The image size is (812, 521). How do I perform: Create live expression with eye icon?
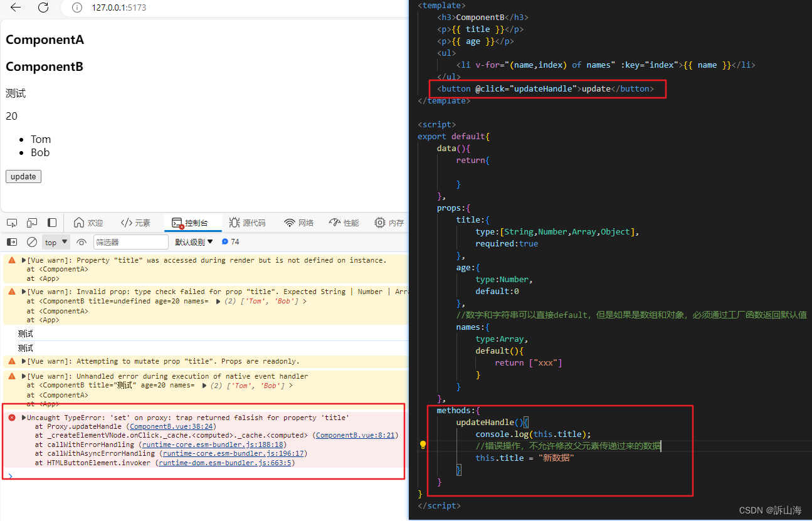point(81,242)
